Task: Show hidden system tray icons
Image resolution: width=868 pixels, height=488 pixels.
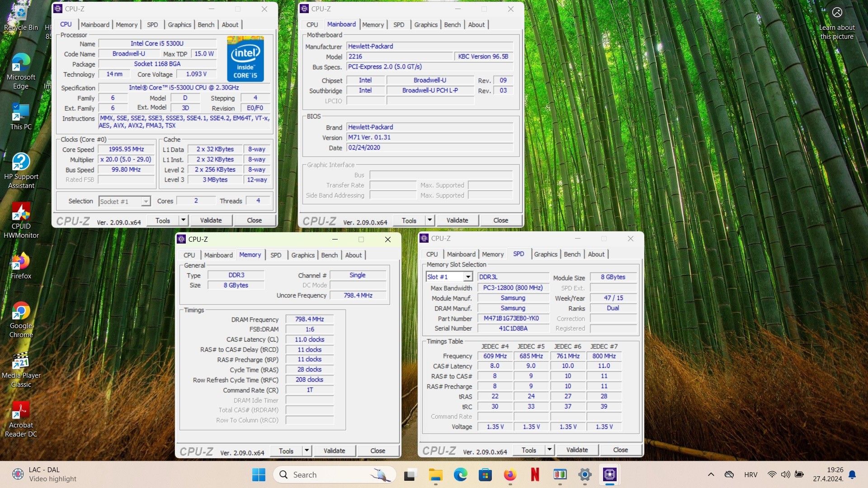Action: point(711,474)
